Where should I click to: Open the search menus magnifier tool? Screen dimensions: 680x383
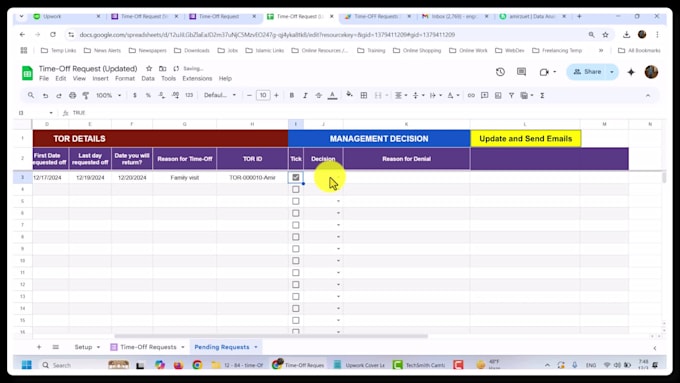point(31,95)
